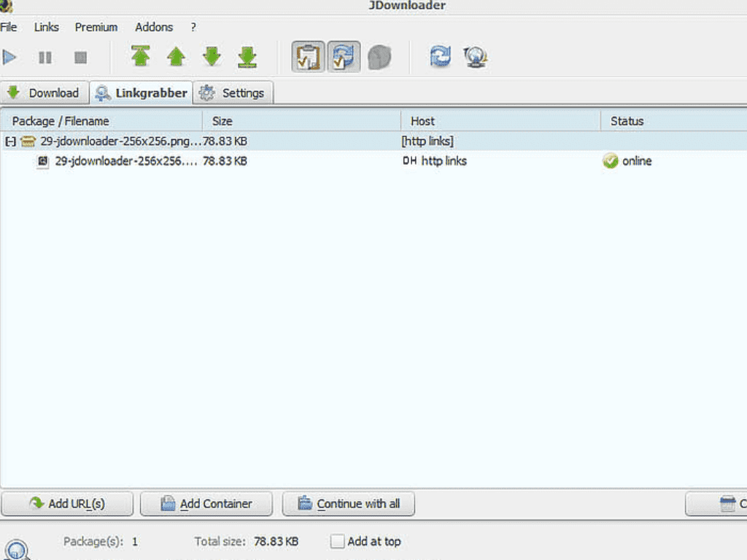Click Continue with all button

click(x=348, y=504)
